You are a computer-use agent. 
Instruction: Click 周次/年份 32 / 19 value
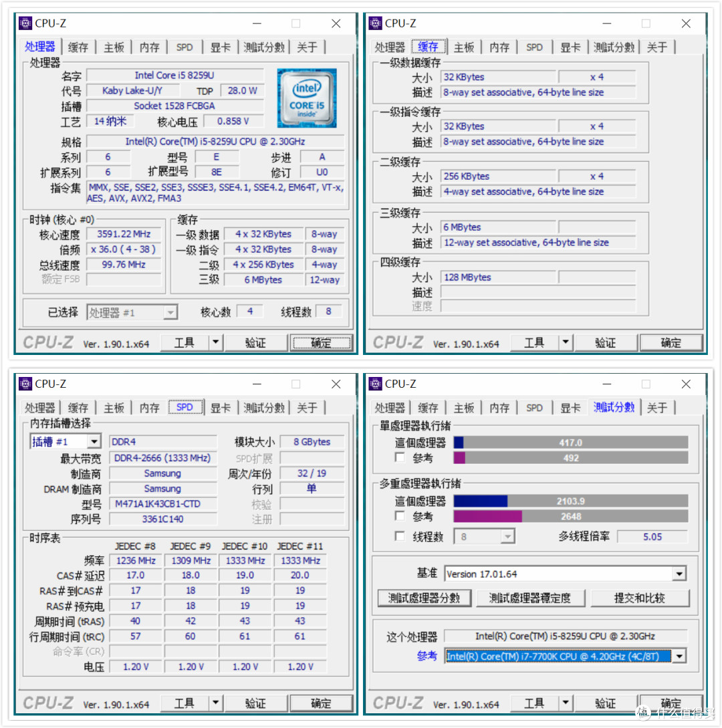[312, 473]
